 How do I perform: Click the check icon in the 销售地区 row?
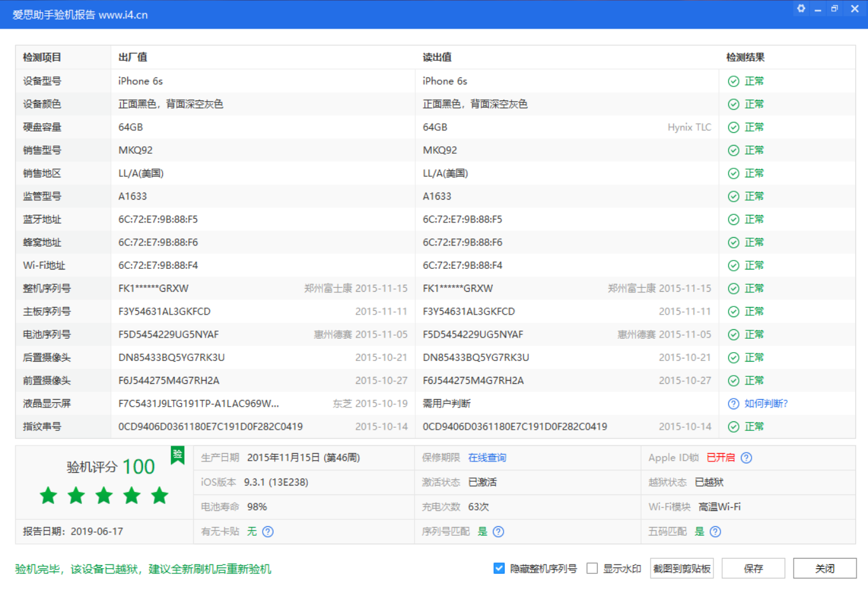coord(733,174)
